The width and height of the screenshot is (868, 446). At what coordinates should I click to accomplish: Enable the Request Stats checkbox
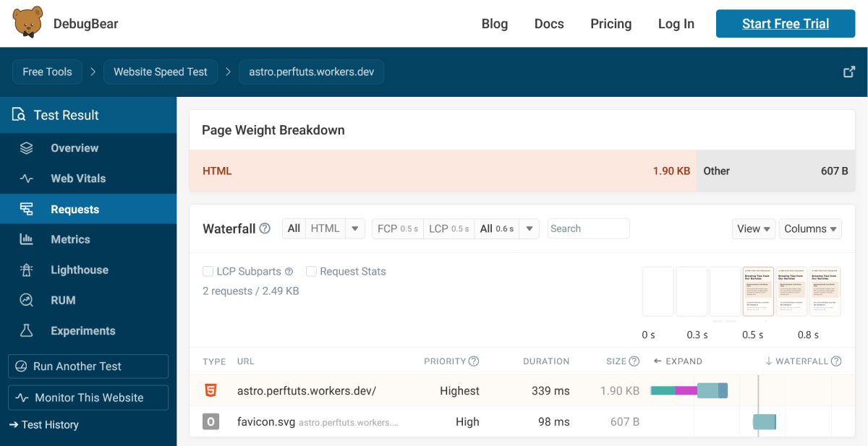coord(312,272)
